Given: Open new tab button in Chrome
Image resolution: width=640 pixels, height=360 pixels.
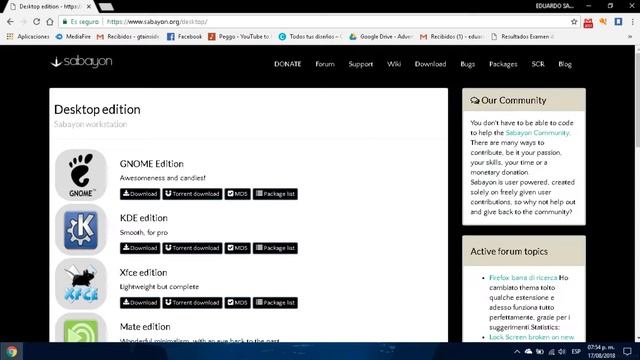Looking at the screenshot, I should [x=106, y=7].
